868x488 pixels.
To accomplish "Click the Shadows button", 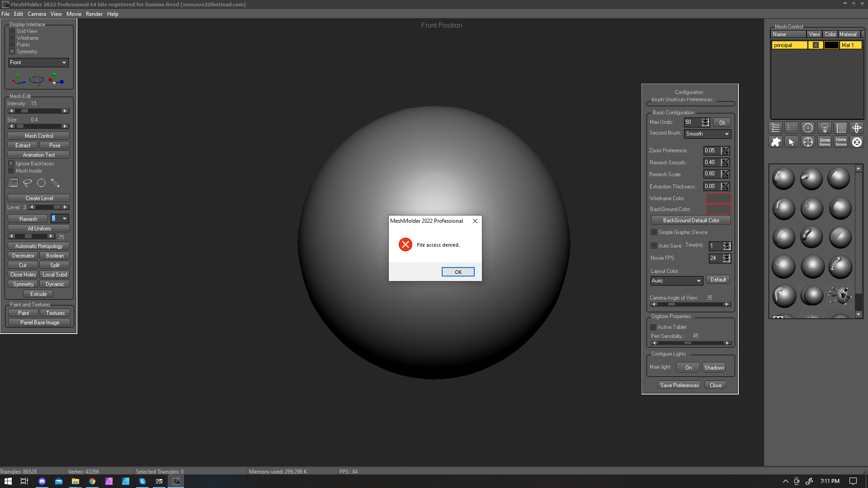I will [x=714, y=368].
